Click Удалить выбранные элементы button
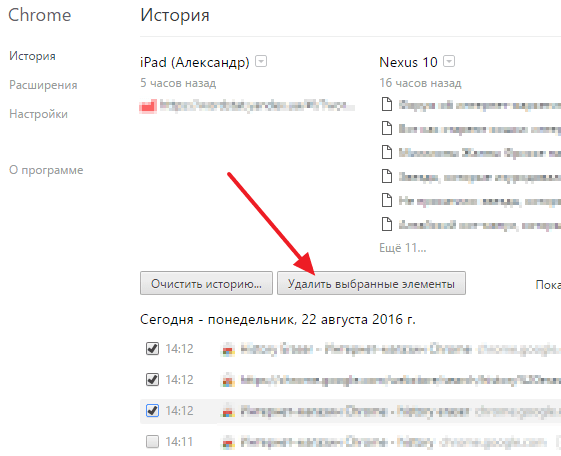This screenshot has width=561, height=456. click(x=371, y=283)
